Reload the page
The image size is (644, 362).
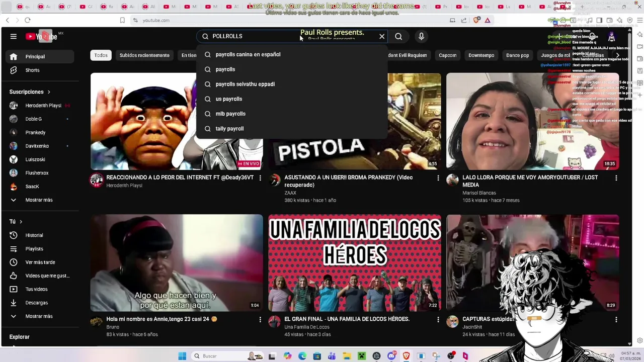point(28,20)
